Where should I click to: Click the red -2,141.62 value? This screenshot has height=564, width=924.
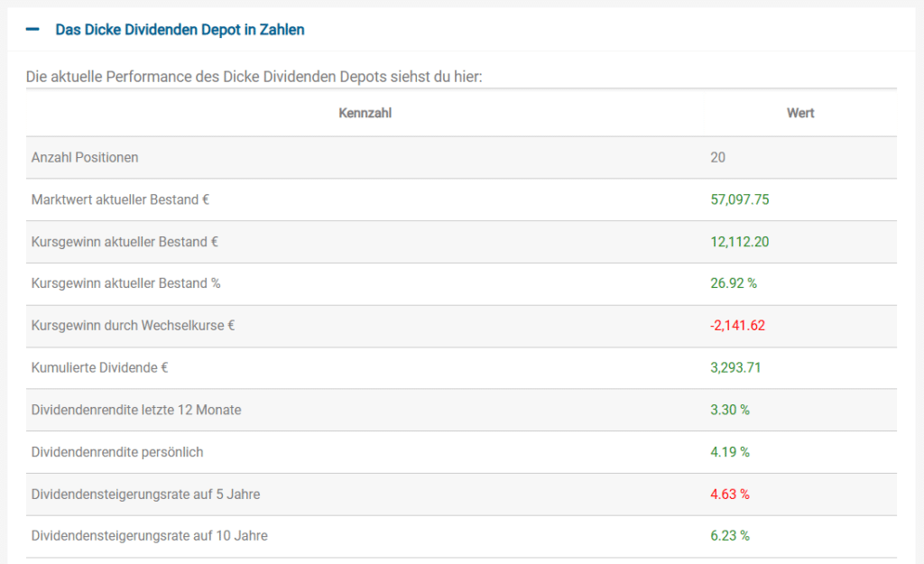point(737,326)
